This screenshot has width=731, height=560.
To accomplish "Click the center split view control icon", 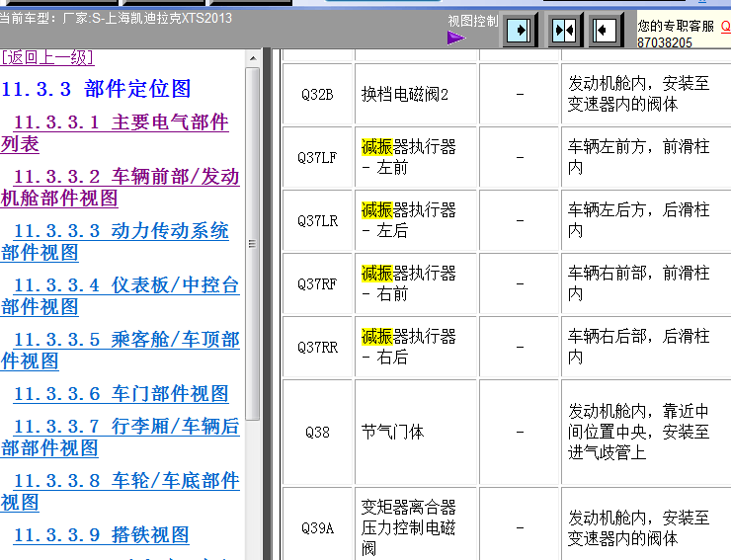I will (564, 31).
